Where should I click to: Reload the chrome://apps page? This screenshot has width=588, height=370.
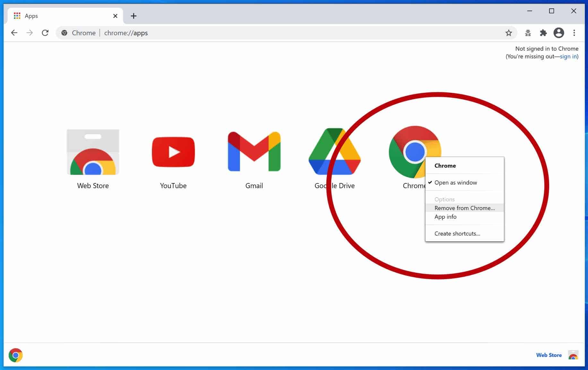point(45,33)
